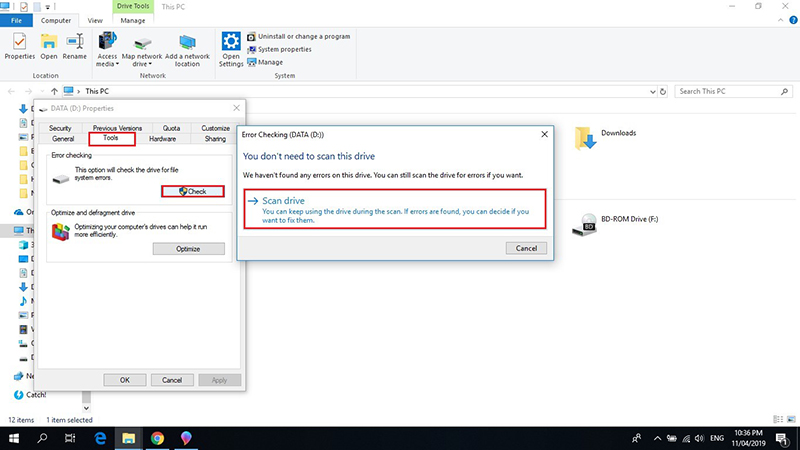
Task: Open the File menu tab
Action: (16, 20)
